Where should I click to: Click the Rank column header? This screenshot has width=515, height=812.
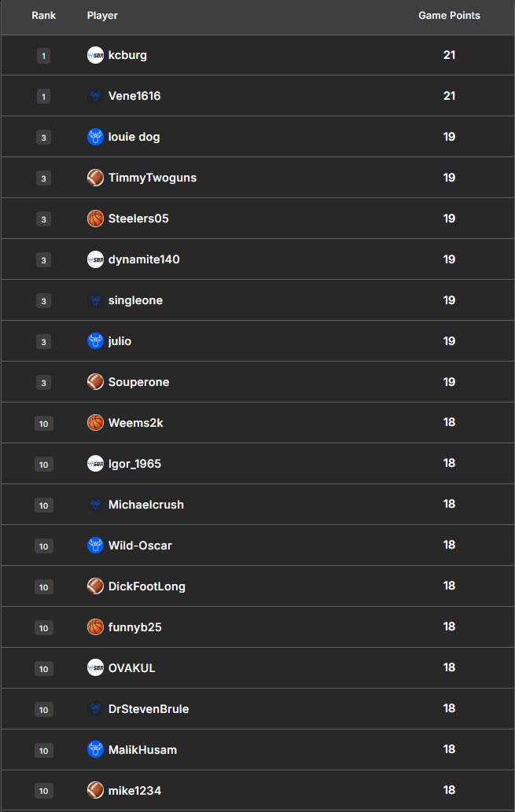click(44, 16)
